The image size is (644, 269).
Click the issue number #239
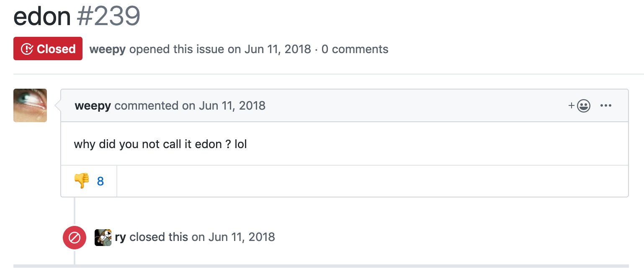[x=108, y=16]
